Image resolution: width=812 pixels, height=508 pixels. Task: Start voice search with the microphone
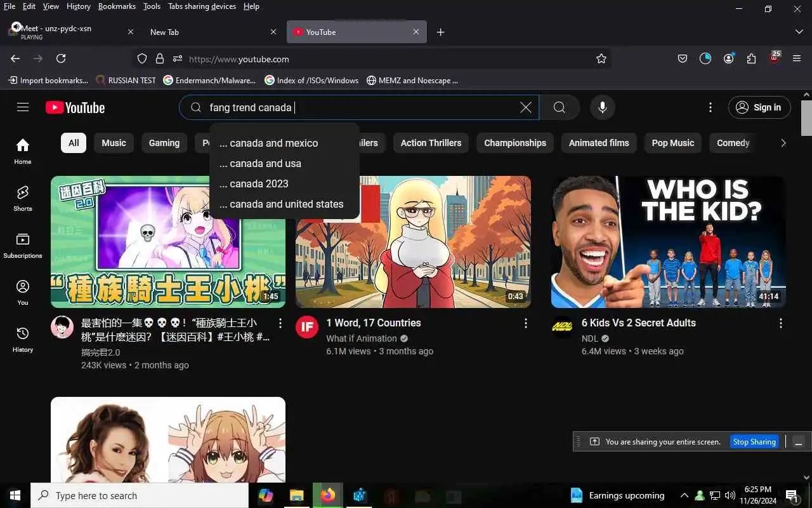pos(603,107)
